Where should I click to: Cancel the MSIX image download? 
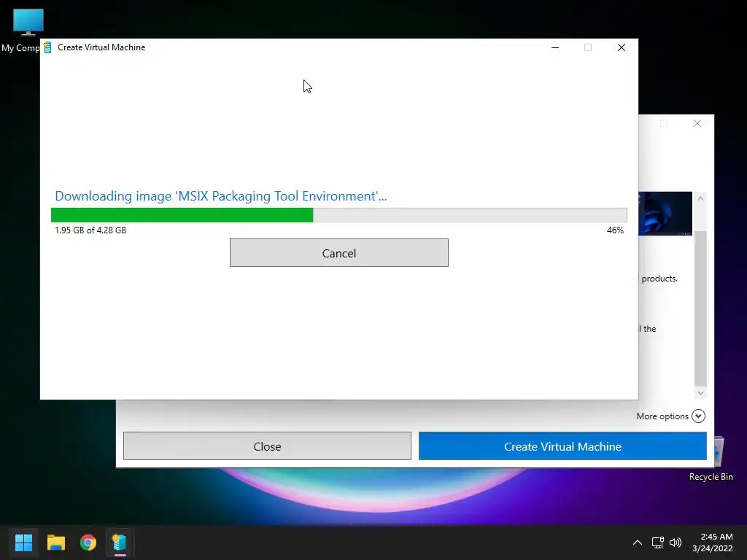tap(338, 253)
